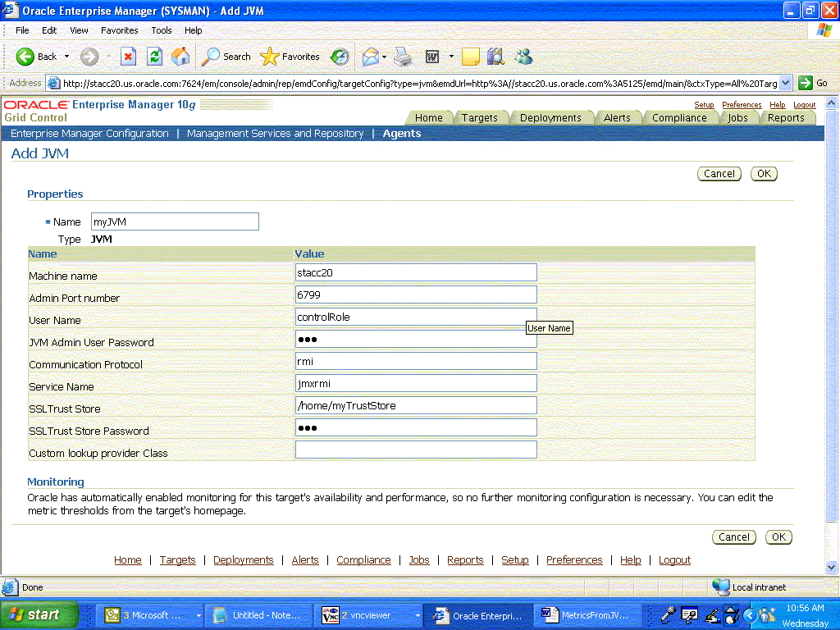Click the green Go arrow button
840x630 pixels.
pos(806,83)
